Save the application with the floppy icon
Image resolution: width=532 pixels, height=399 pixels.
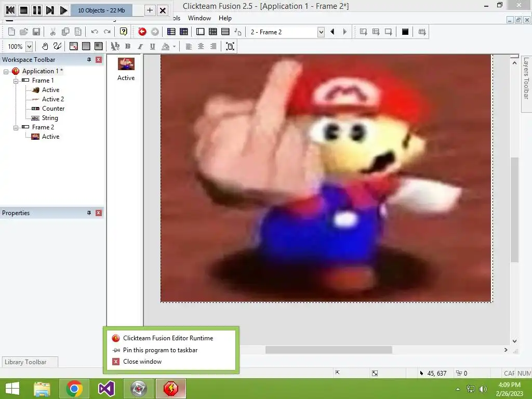tap(36, 32)
